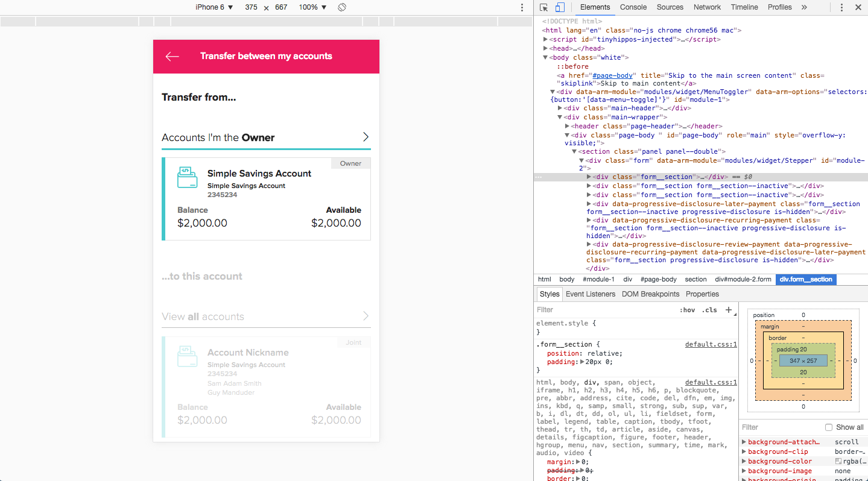Click the Styles filter input field
The height and width of the screenshot is (481, 868).
tap(603, 310)
